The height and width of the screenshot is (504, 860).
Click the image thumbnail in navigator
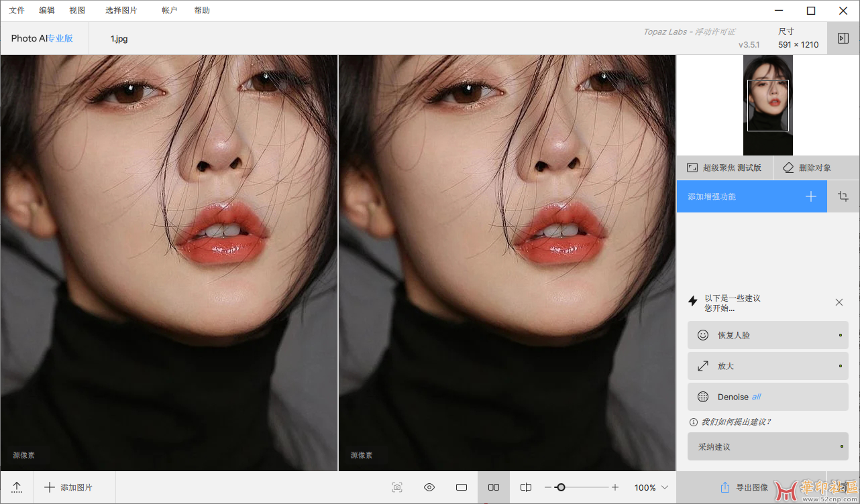767,105
